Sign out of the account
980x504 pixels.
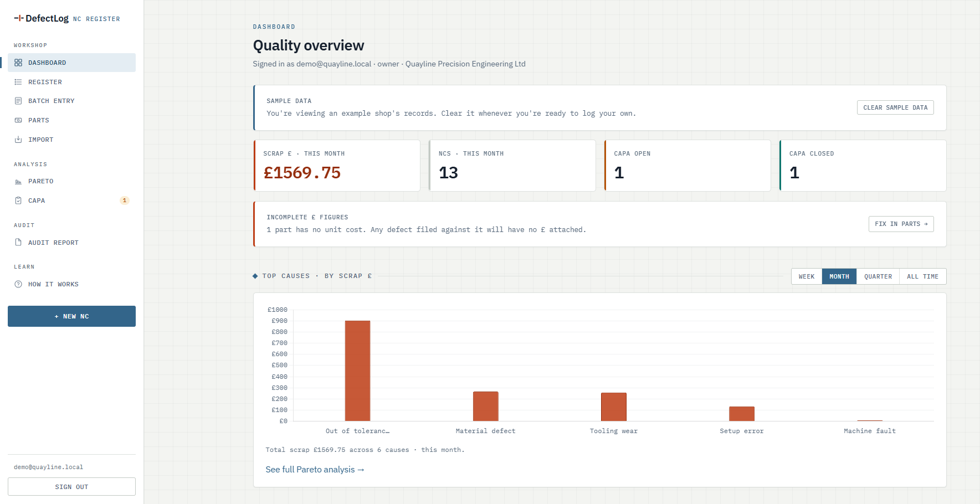pyautogui.click(x=71, y=487)
